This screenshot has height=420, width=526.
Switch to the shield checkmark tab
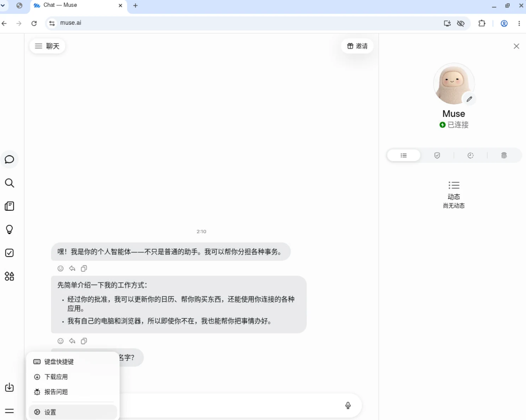tap(437, 155)
